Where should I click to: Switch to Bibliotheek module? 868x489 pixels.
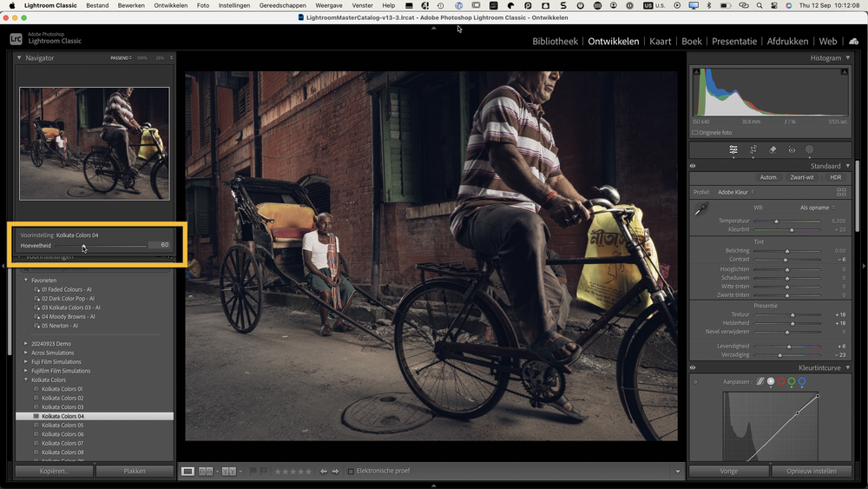click(555, 41)
